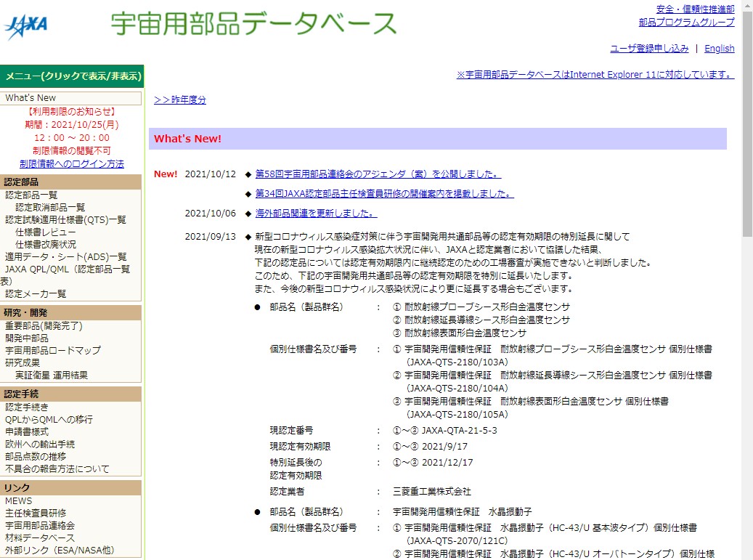Screen dimensions: 753x560
Task: Open 認定部品一覧 in sidebar menu
Action: (31, 195)
